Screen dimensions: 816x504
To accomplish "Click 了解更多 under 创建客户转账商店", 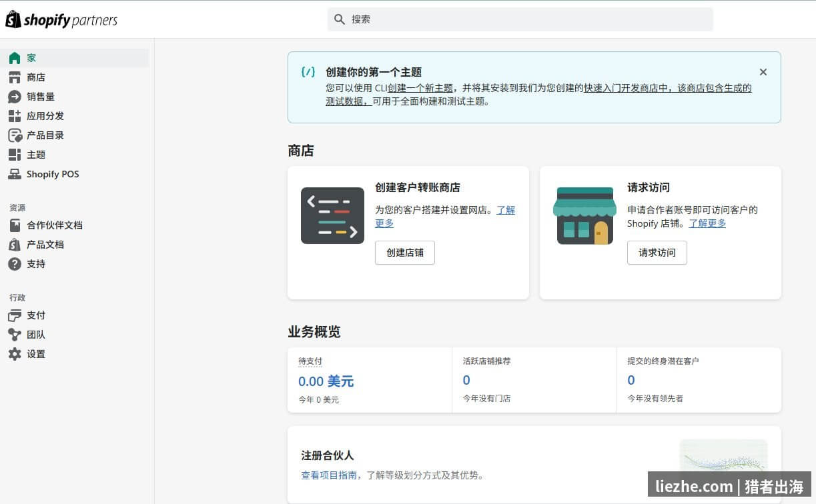I will tap(506, 210).
